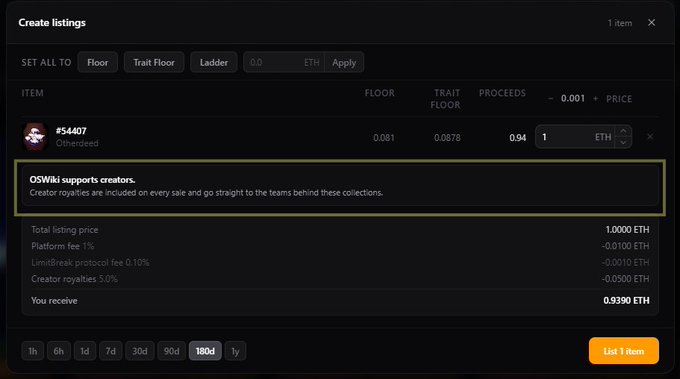680x379 pixels.
Task: Click the -0.0010 ETH protocol fee amount
Action: (x=625, y=262)
